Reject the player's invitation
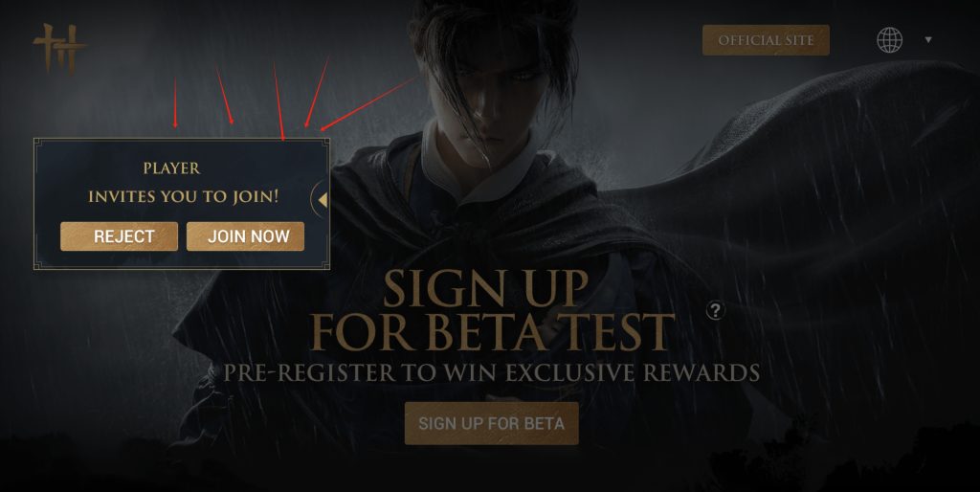980x492 pixels. pos(119,236)
